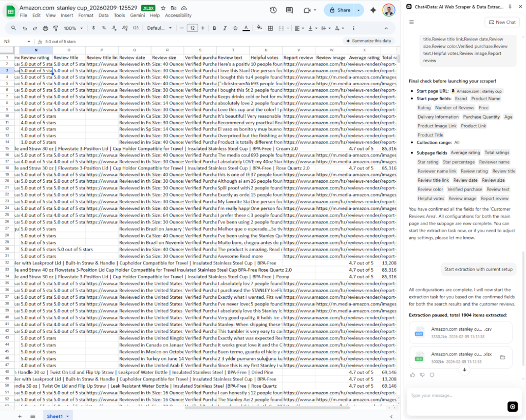This screenshot has height=420, width=526.
Task: Open the Chat4Data hamburger menu
Action: tap(412, 22)
